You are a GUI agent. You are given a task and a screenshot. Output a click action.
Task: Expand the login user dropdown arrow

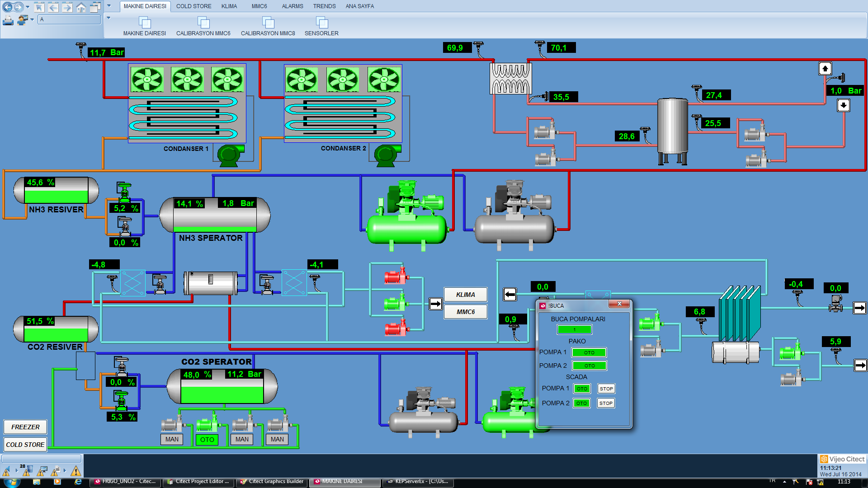pyautogui.click(x=32, y=19)
